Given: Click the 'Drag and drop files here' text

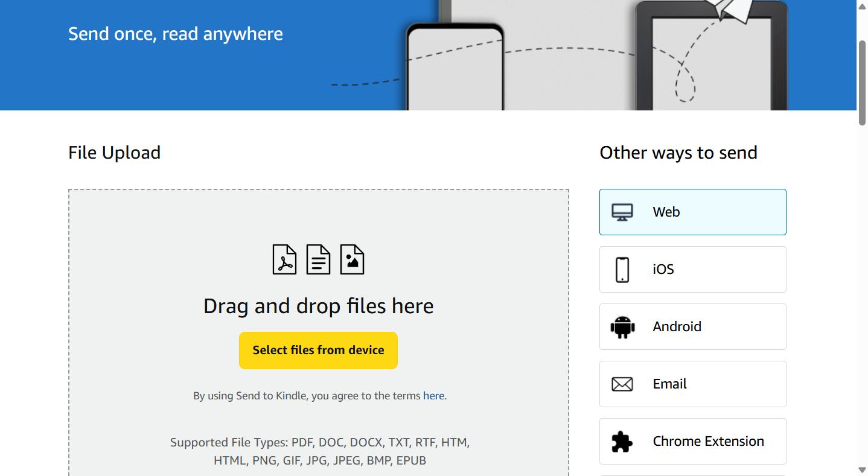Looking at the screenshot, I should click(318, 306).
